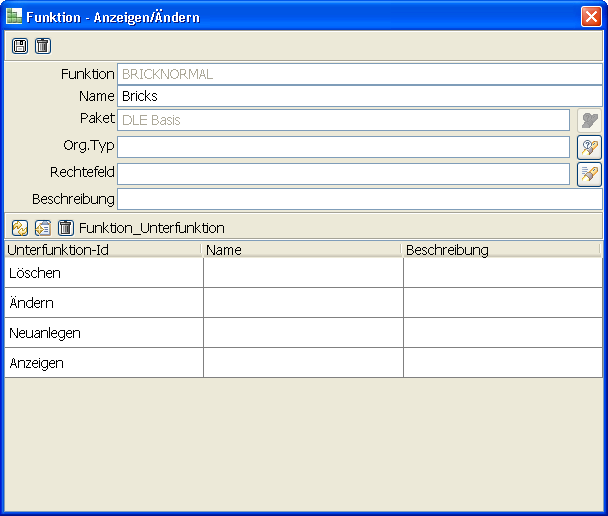Click the save (floppy disk) toolbar icon
The height and width of the screenshot is (516, 608).
[20, 46]
